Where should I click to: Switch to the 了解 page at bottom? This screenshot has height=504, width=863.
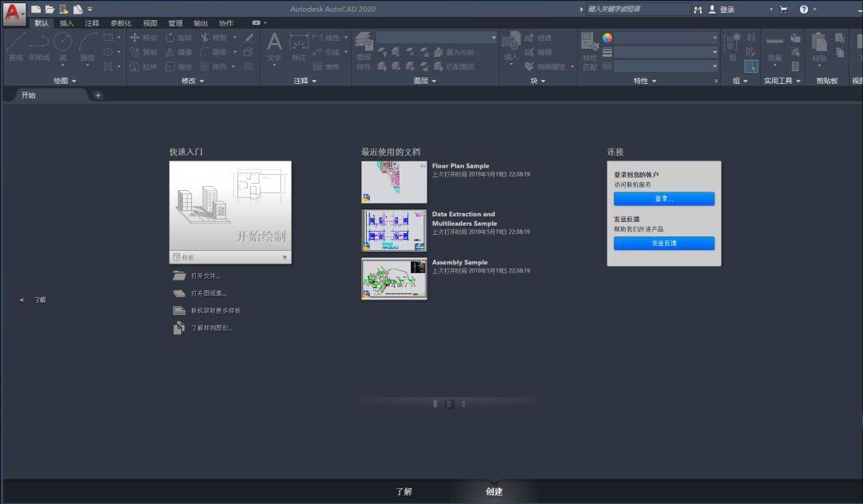pyautogui.click(x=404, y=491)
